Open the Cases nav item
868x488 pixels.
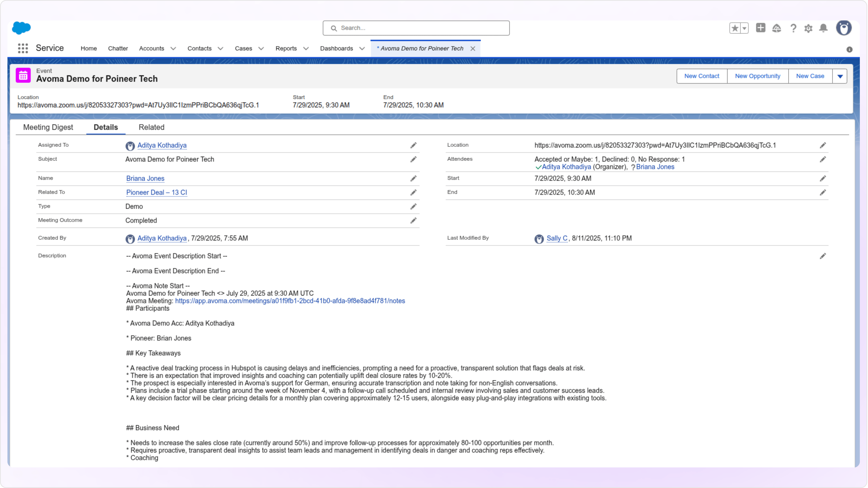244,48
